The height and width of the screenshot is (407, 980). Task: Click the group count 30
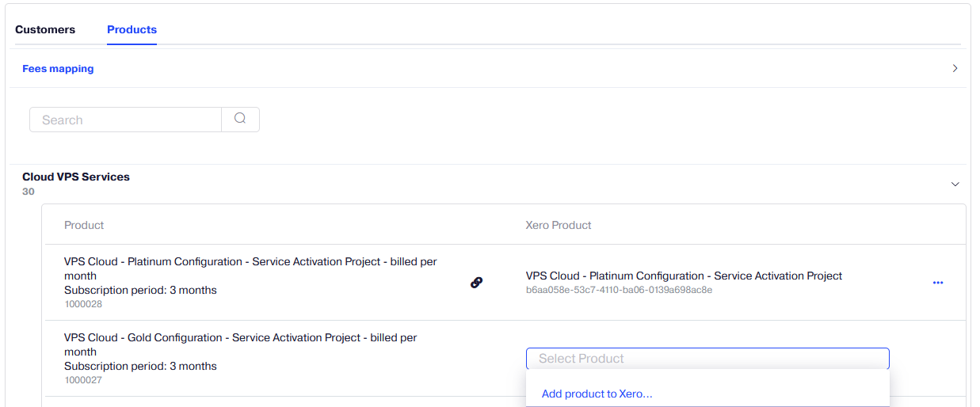(29, 192)
